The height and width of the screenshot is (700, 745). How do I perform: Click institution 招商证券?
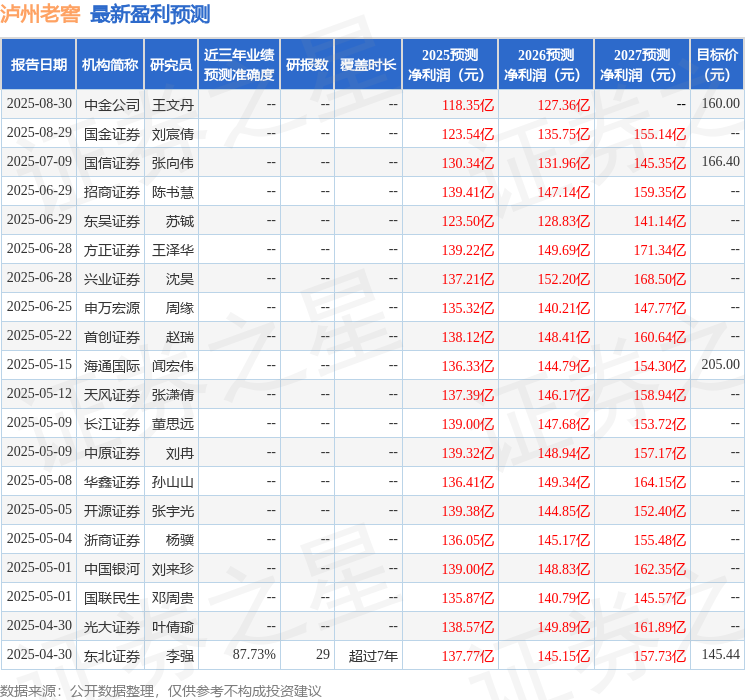(112, 192)
